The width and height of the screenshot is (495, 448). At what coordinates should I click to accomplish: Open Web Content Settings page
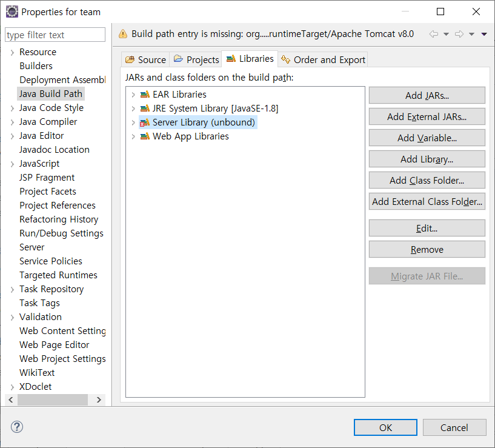coord(62,331)
